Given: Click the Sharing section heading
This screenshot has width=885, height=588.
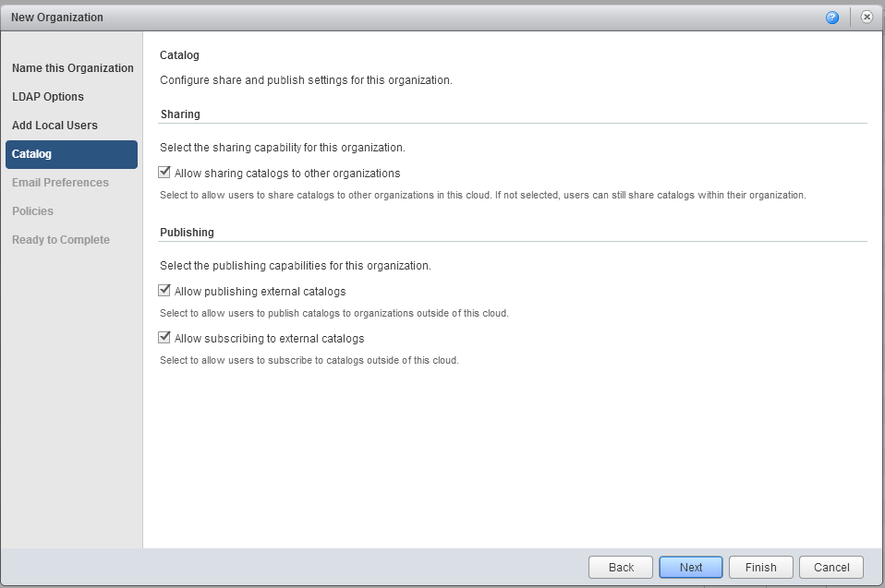Looking at the screenshot, I should coord(180,114).
